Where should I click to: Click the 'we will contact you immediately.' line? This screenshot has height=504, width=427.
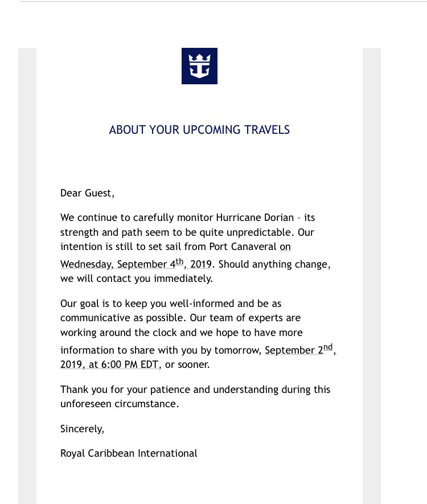point(136,278)
